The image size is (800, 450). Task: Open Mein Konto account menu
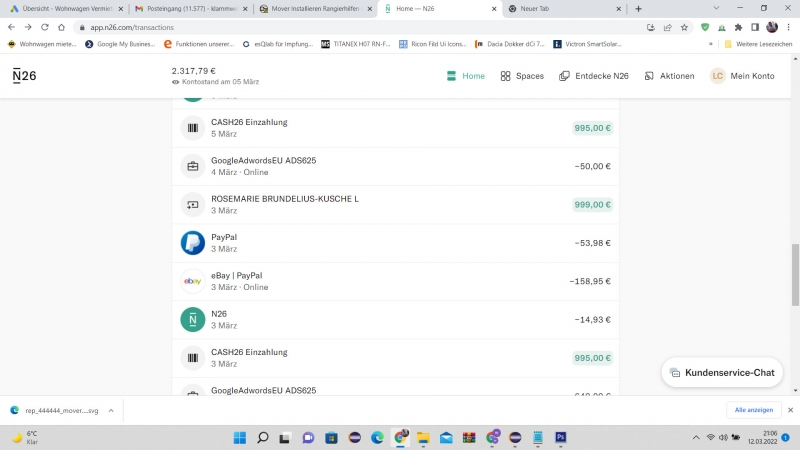pyautogui.click(x=742, y=76)
